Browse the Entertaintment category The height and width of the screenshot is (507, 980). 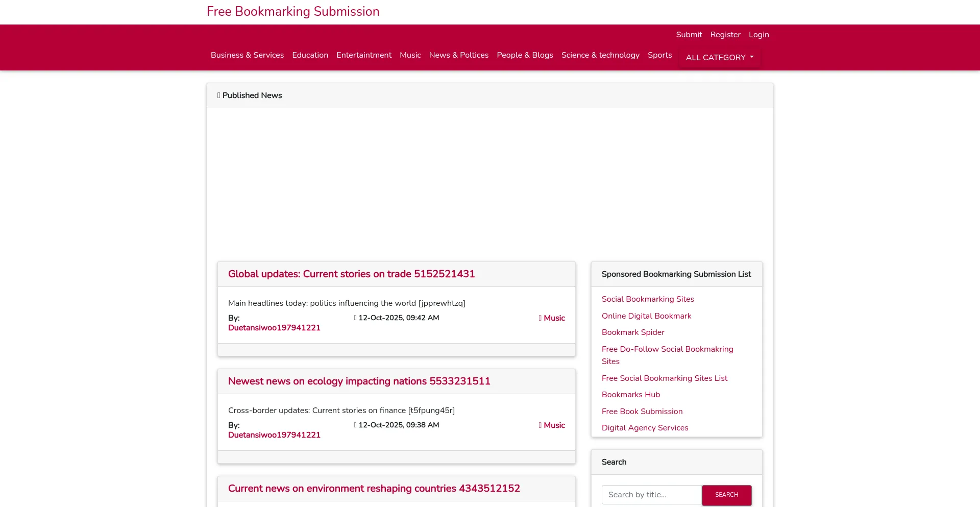pyautogui.click(x=363, y=55)
